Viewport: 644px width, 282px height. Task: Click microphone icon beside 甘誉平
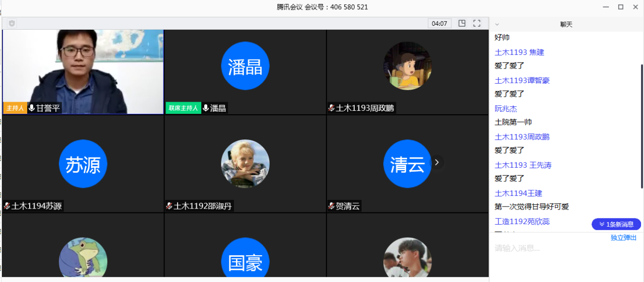[32, 108]
